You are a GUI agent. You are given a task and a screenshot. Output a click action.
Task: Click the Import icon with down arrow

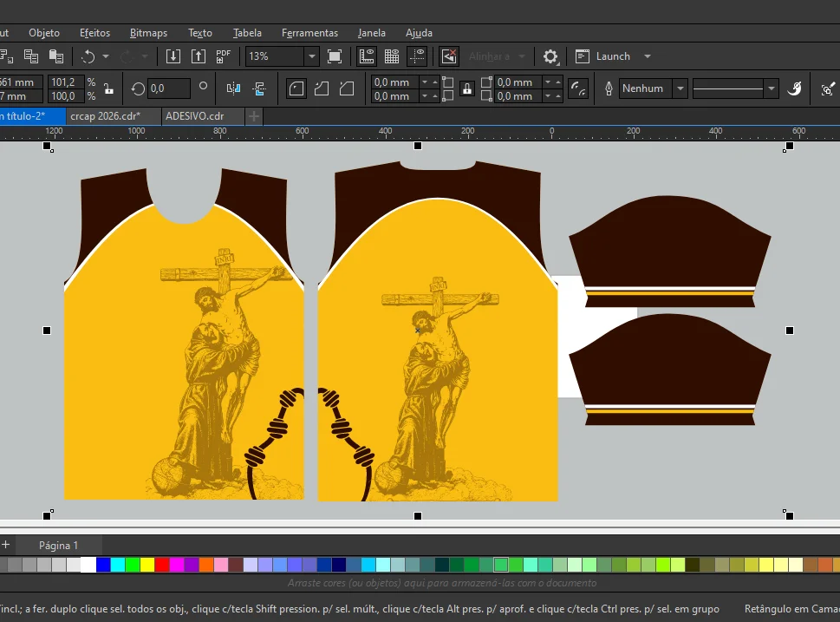coord(173,56)
